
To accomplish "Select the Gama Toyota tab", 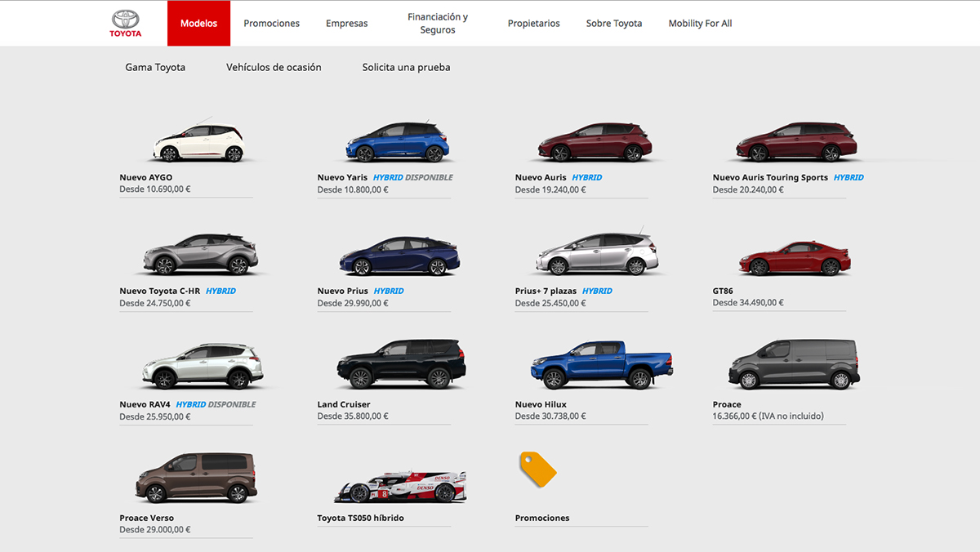I will (x=155, y=67).
